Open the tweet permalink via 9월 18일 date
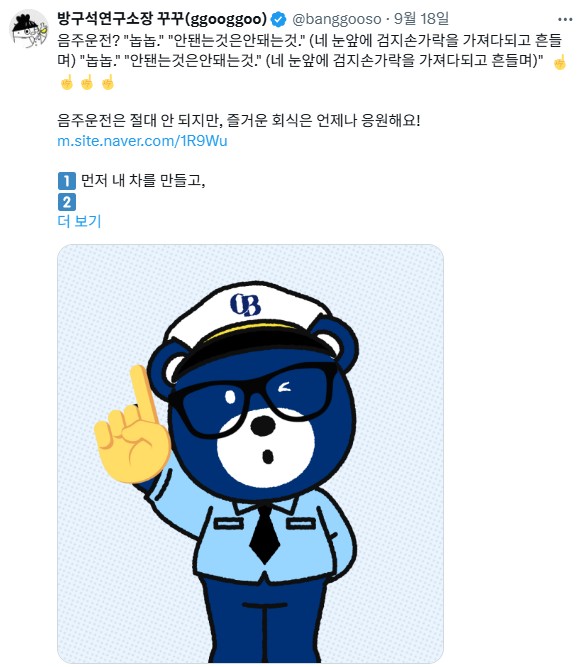 tap(421, 19)
